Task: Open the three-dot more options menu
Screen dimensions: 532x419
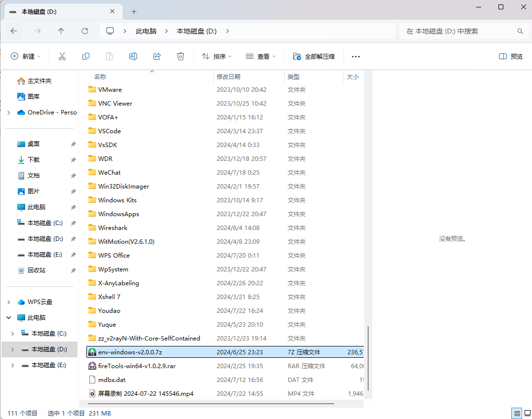Action: 355,57
